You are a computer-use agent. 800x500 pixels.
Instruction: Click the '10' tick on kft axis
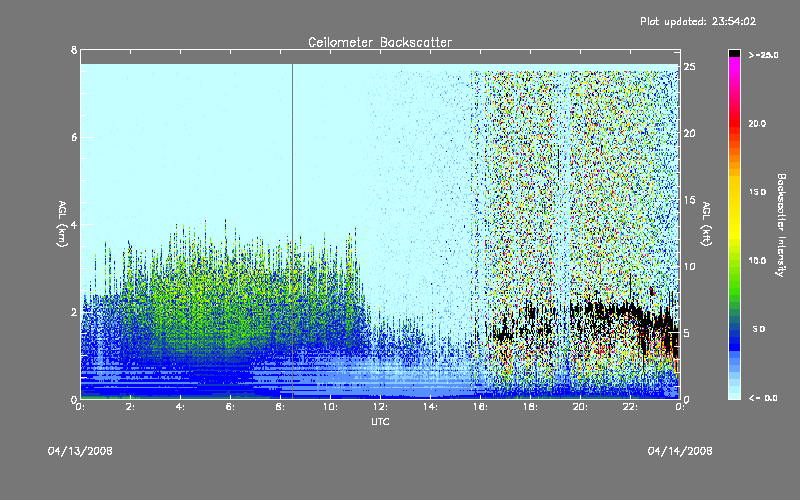point(690,266)
